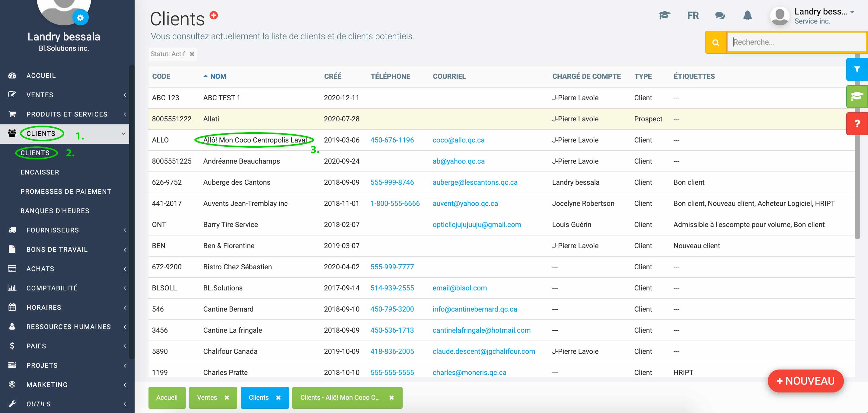
Task: Switch to the Accueil bottom tab
Action: [x=167, y=398]
